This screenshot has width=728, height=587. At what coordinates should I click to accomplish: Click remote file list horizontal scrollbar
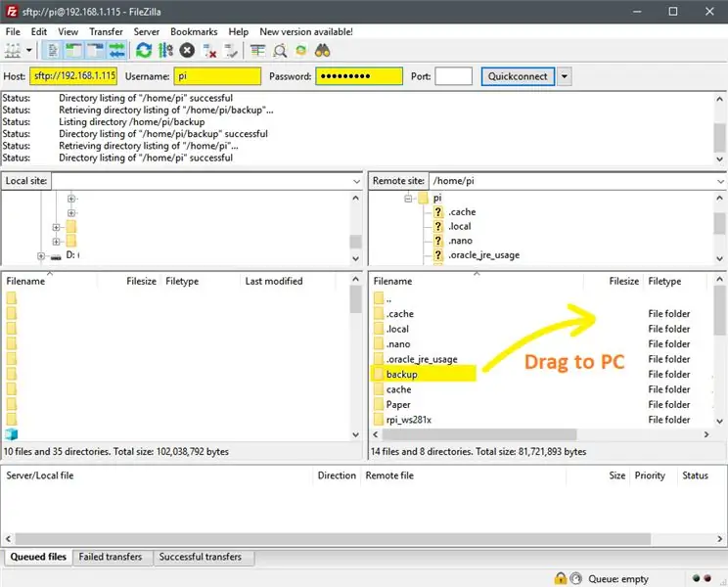pyautogui.click(x=478, y=434)
